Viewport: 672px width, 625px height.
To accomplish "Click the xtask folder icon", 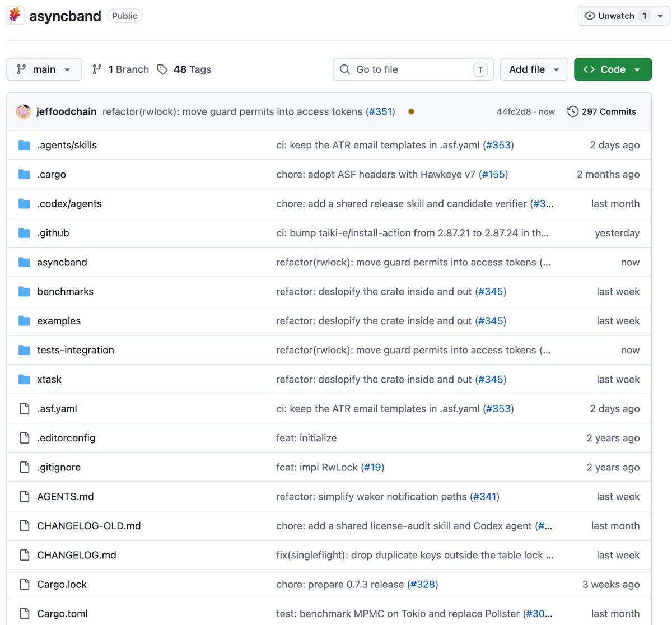I will tap(24, 379).
